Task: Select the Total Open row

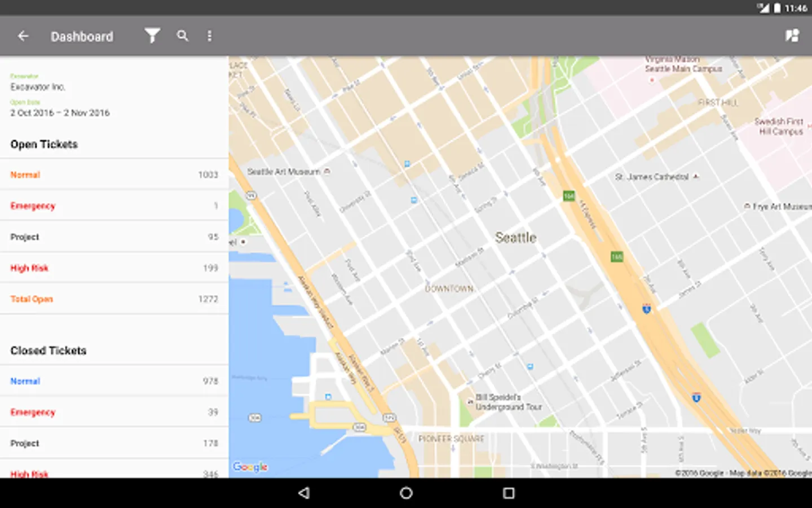Action: coord(114,299)
